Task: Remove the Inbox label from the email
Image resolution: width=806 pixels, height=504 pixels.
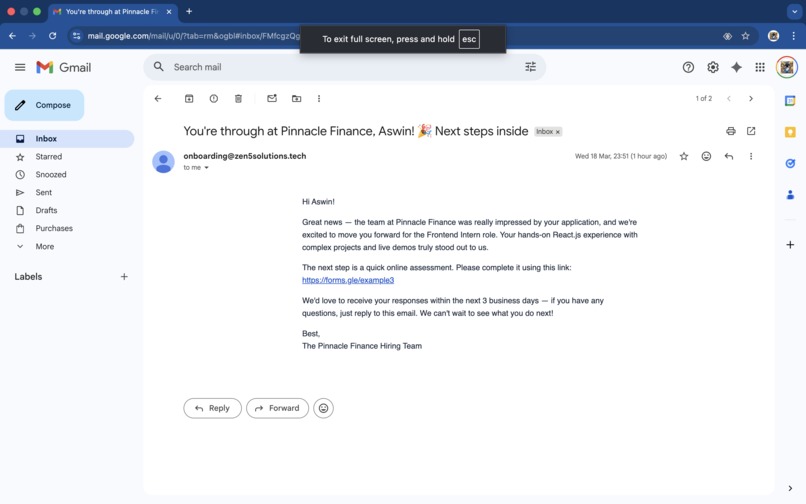Action: tap(558, 132)
